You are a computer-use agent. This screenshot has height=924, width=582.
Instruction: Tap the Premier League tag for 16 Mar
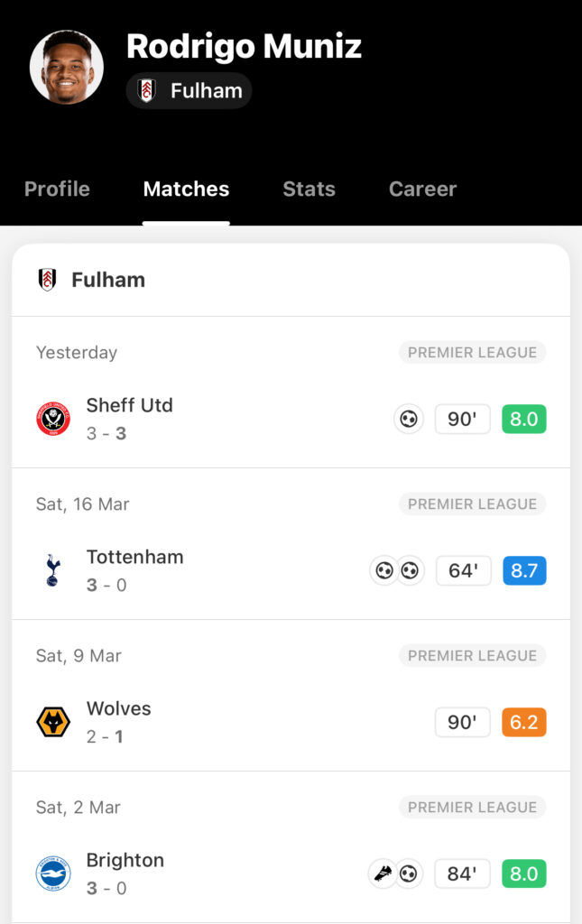tap(473, 504)
